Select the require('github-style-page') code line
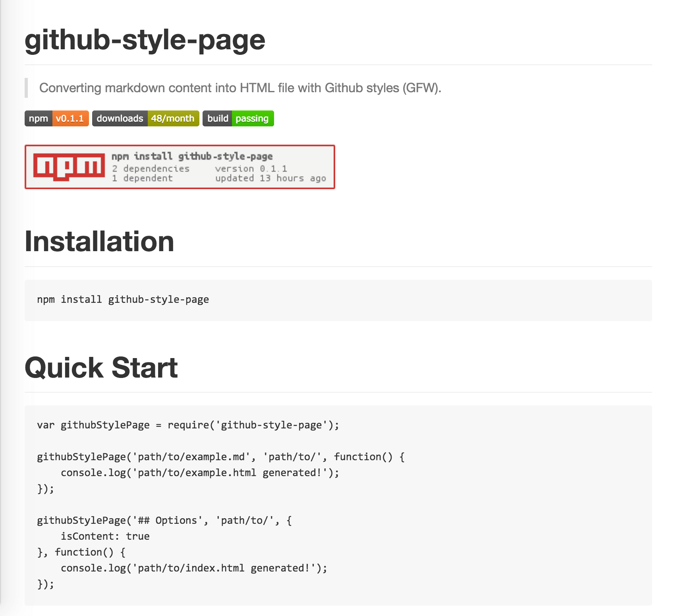This screenshot has width=676, height=616. tap(188, 425)
